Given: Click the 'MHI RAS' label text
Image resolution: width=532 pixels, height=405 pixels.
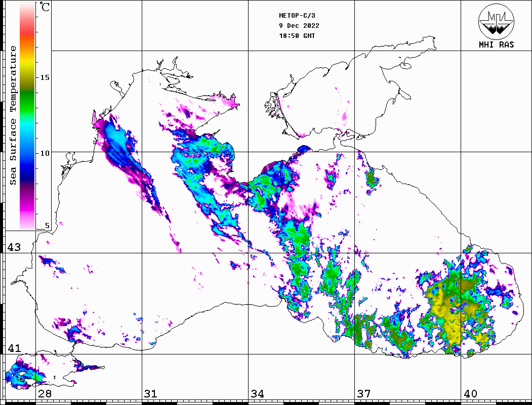Looking at the screenshot, I should 496,44.
